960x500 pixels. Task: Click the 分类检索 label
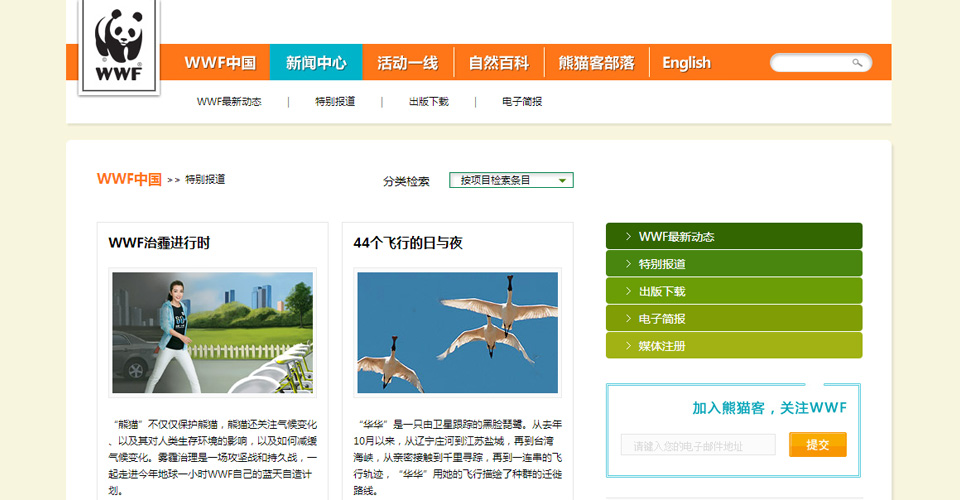(x=407, y=181)
